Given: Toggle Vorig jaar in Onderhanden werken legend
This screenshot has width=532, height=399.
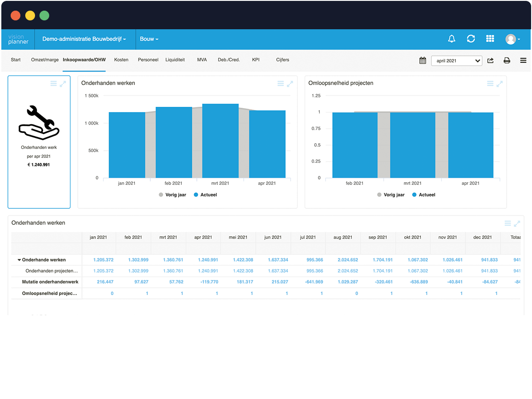Looking at the screenshot, I should (x=172, y=195).
